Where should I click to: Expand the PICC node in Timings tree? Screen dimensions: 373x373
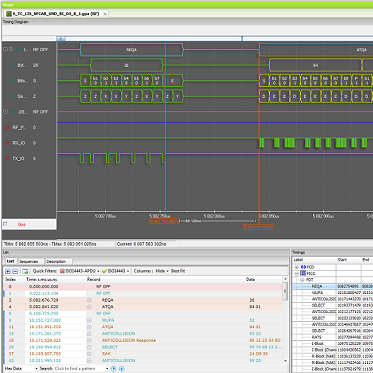point(296,273)
